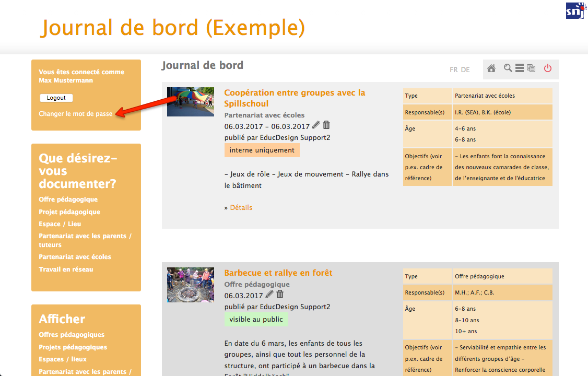
Task: Switch language to FR
Action: 454,69
